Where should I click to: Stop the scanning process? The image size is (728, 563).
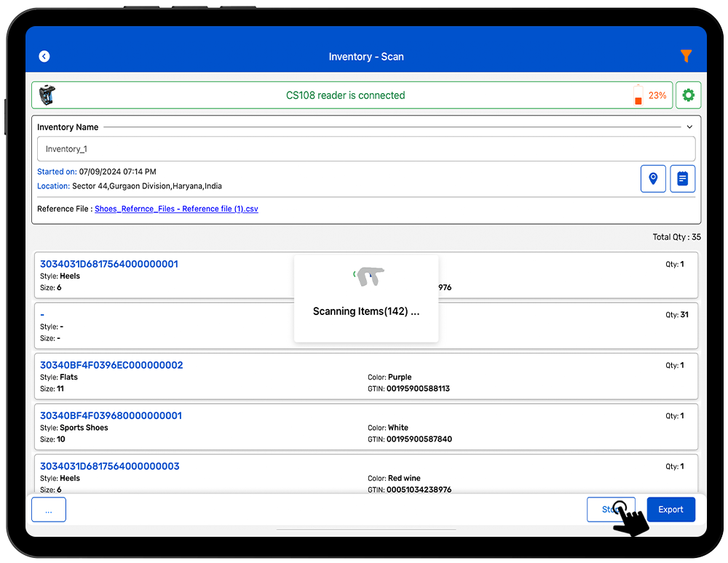(x=611, y=509)
